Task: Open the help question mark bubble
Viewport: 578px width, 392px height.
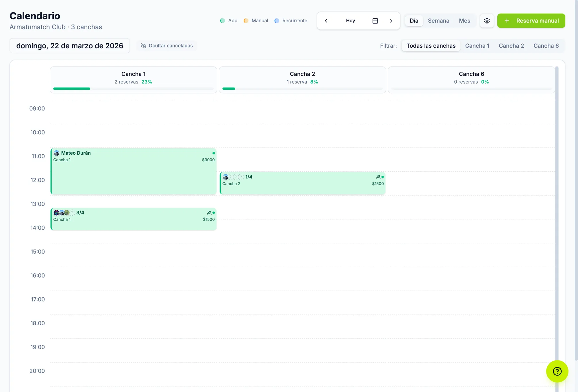Action: [557, 371]
